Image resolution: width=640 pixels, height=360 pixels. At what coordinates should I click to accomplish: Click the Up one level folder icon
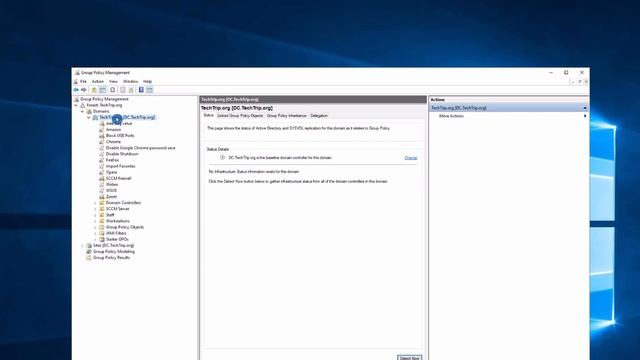click(x=94, y=90)
